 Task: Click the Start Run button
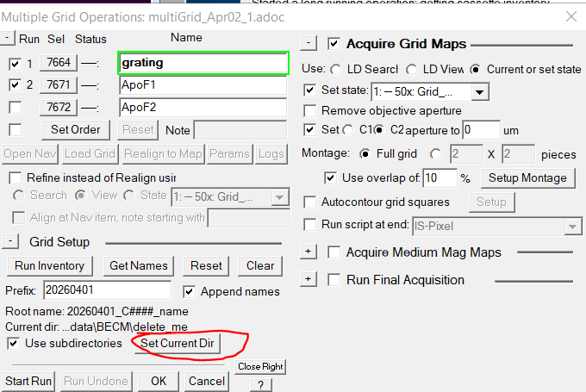pos(28,381)
